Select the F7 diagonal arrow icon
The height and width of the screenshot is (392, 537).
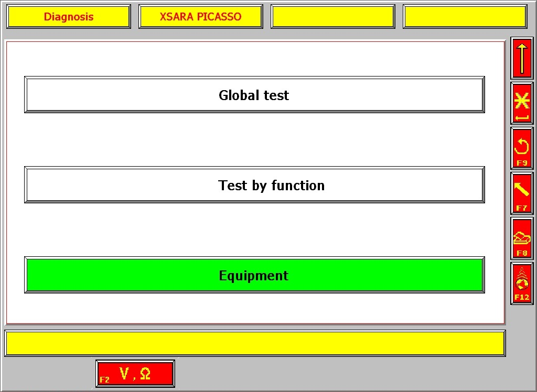(522, 193)
